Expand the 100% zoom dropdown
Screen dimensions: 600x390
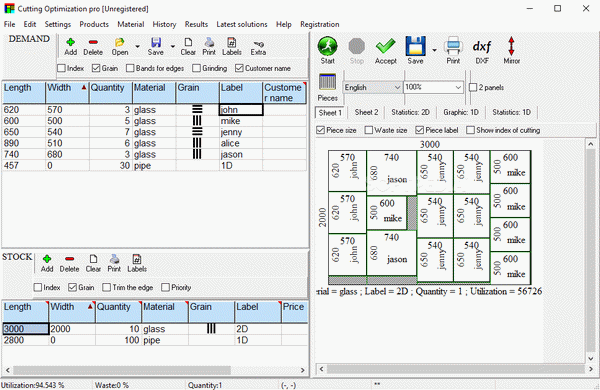coord(434,87)
